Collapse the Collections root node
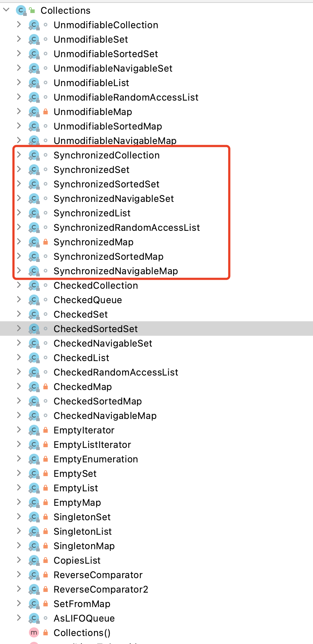Screen dimensions: 313x644 click(6, 10)
